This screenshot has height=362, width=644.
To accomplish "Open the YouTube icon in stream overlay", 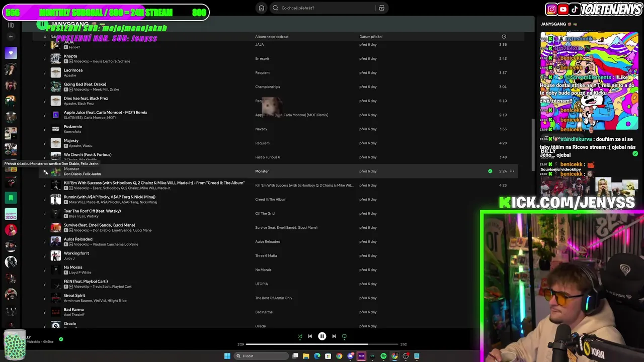I will click(563, 9).
